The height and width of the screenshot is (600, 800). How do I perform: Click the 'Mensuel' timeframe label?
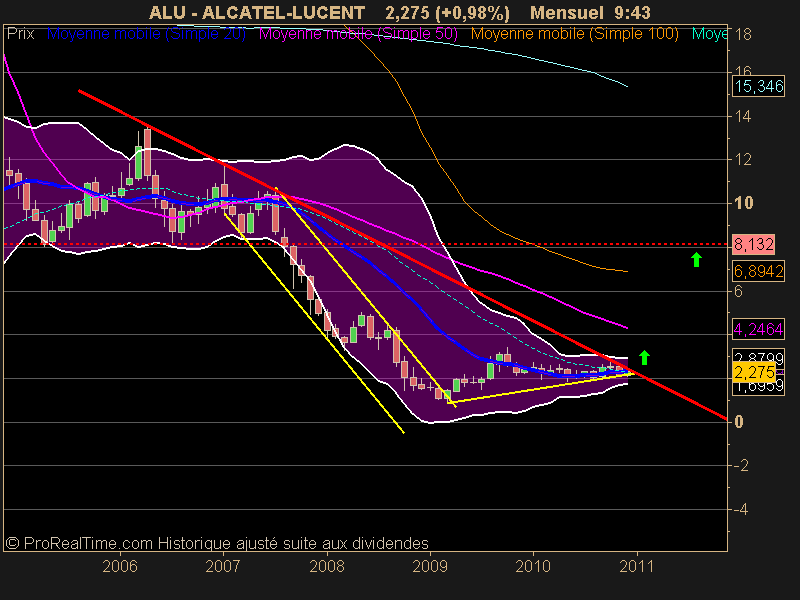tap(566, 13)
